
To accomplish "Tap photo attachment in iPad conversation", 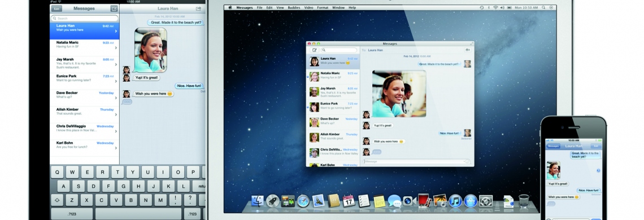I will [x=151, y=50].
